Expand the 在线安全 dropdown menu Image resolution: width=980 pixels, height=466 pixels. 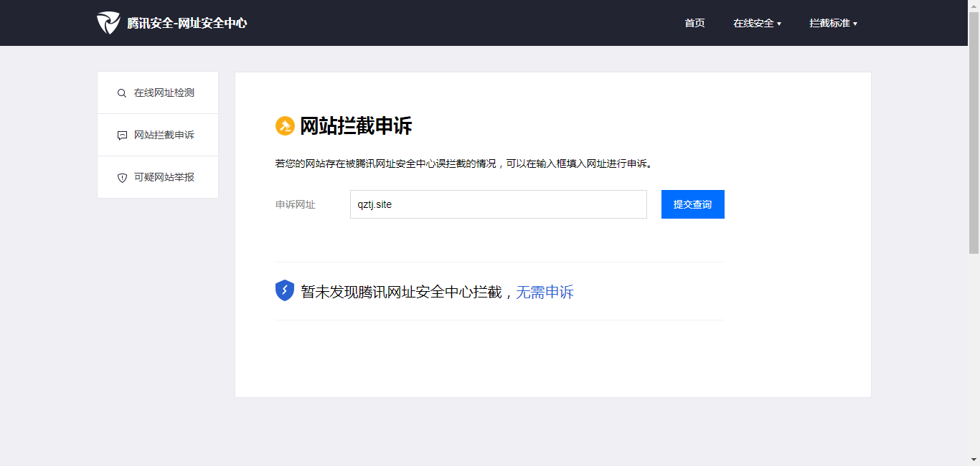pyautogui.click(x=757, y=23)
